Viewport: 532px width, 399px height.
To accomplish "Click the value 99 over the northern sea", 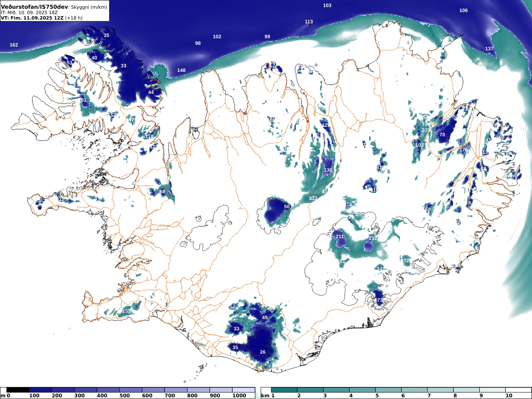I will coord(267,37).
